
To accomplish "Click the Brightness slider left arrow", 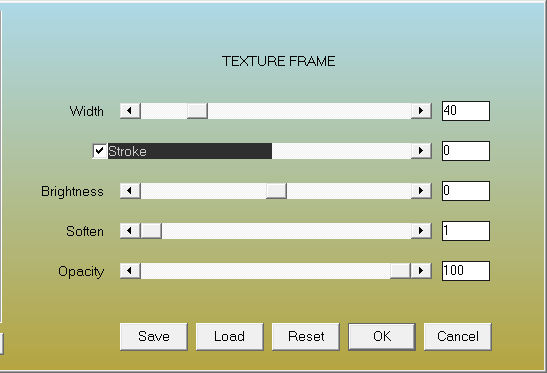I will (x=130, y=191).
